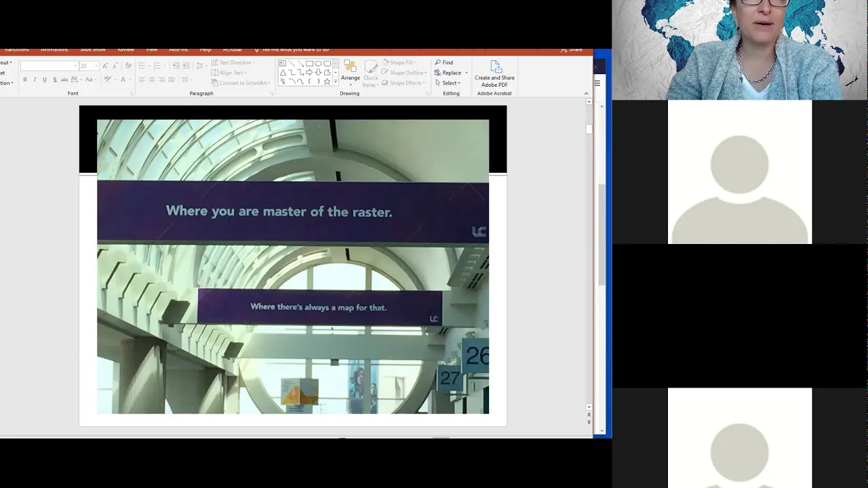Select the 5-Point Star shape
This screenshot has width=868, height=488.
327,81
